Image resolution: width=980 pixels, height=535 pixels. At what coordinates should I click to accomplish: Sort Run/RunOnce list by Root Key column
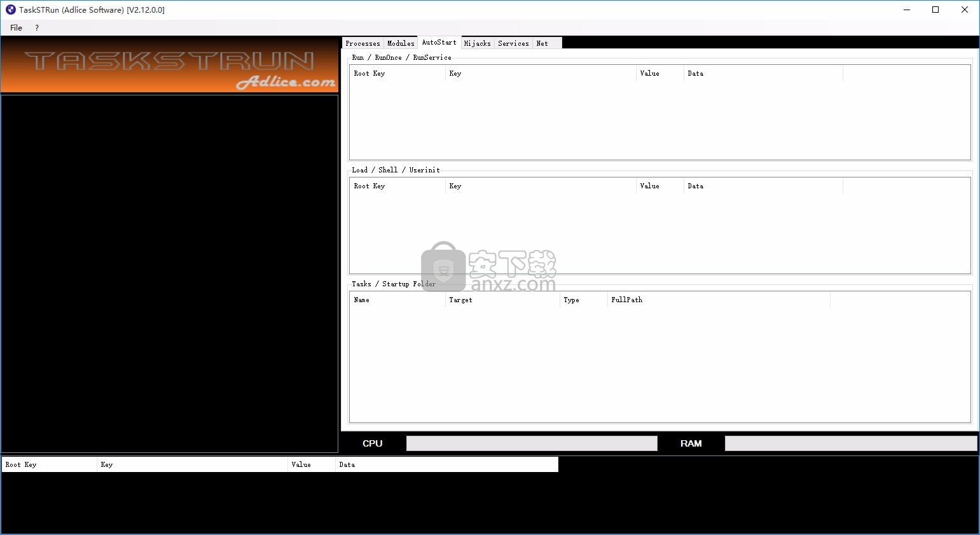(x=398, y=73)
